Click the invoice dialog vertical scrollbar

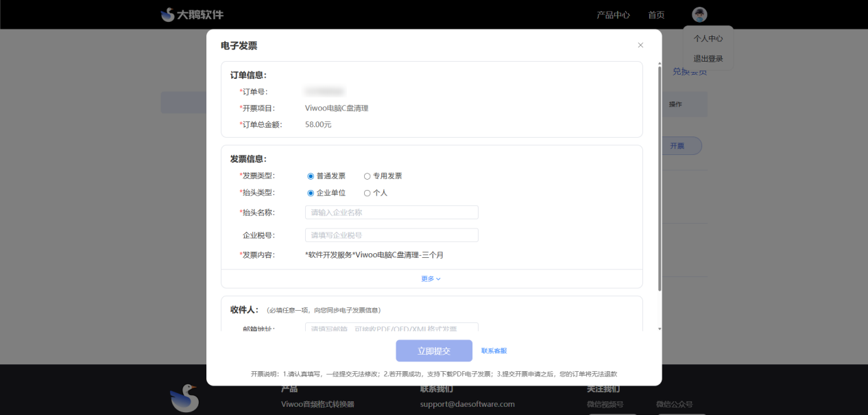click(x=660, y=178)
